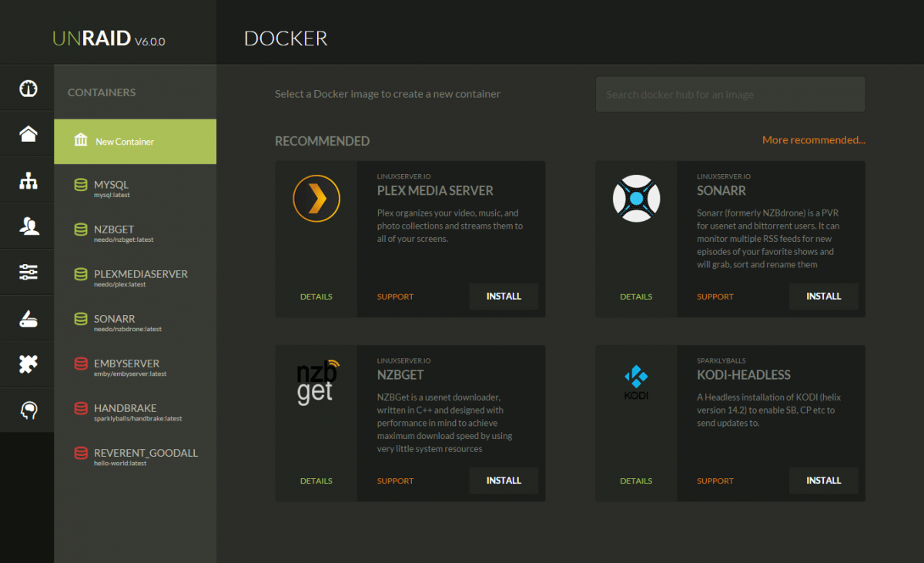View Details for Sonarr
Screen dimensions: 924x563
click(636, 297)
